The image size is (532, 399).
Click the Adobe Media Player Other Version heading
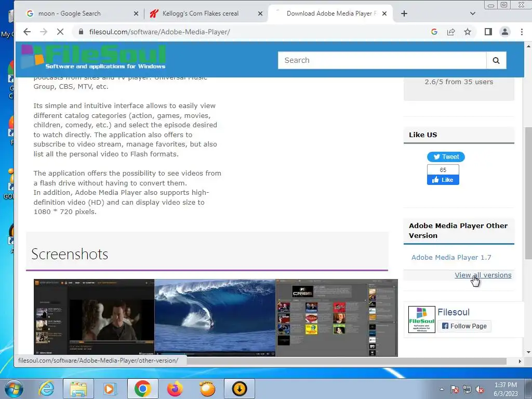pos(458,230)
